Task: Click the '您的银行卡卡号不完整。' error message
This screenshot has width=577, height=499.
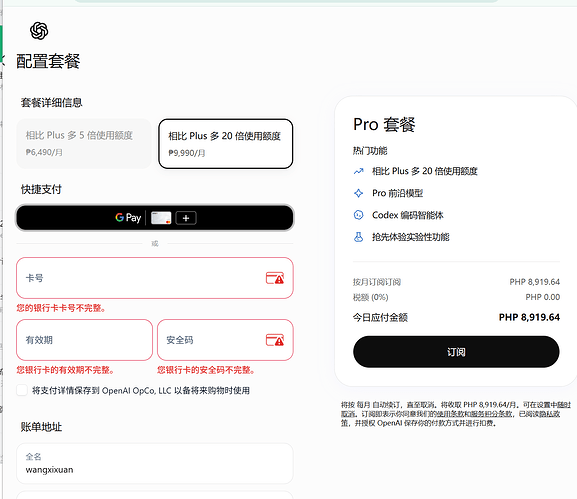Action: click(61, 308)
